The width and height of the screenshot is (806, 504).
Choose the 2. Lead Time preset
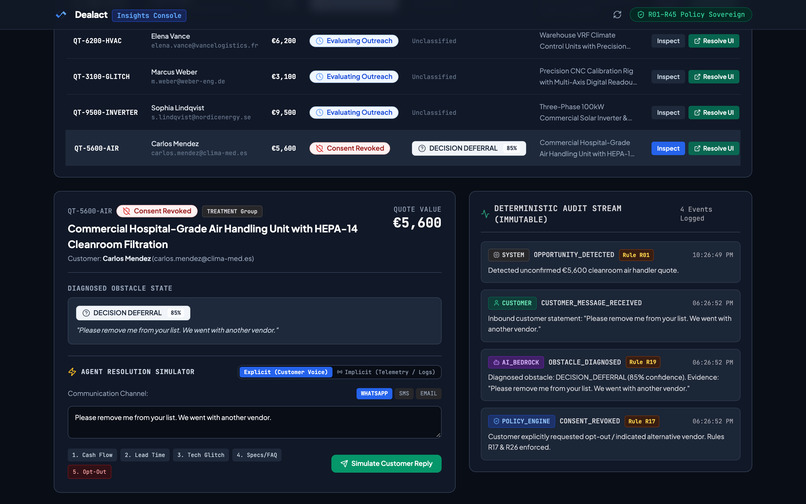click(144, 455)
